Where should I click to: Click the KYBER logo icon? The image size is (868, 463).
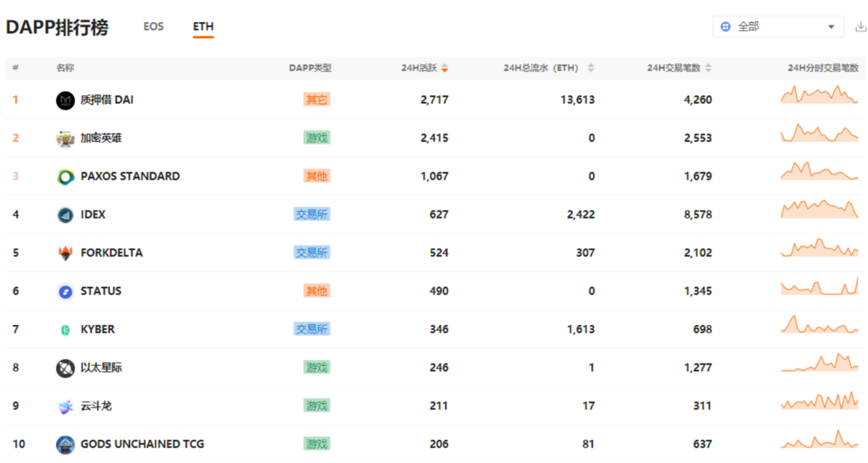(65, 329)
